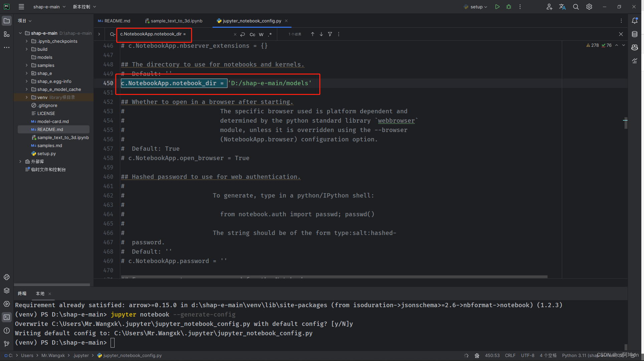
Task: Show the Git version control panel
Action: click(x=7, y=344)
